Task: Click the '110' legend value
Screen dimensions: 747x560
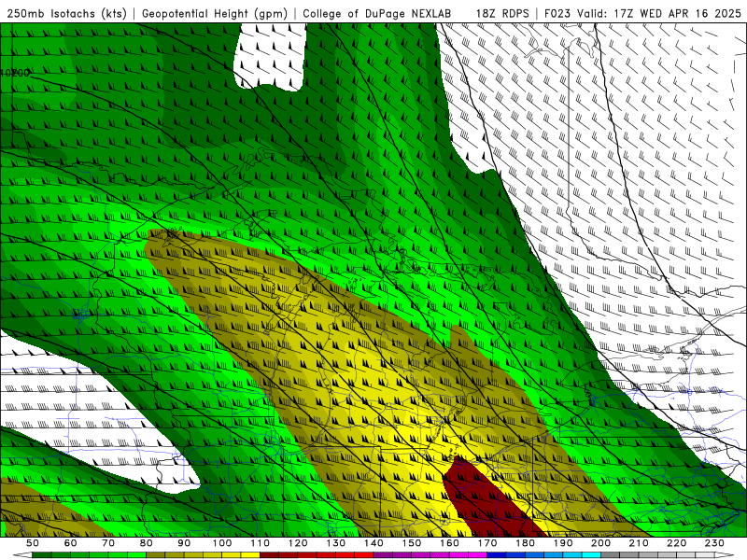Action: click(x=261, y=543)
